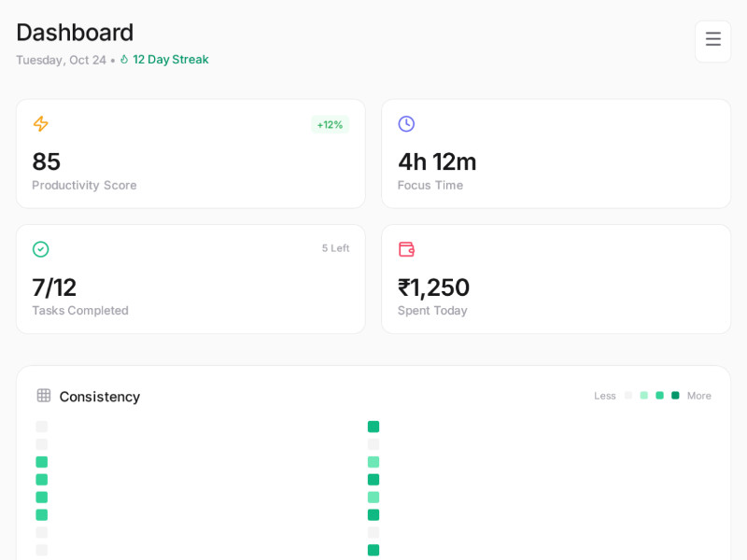Screen dimensions: 747x560
Task: Click the clock icon for Focus Time
Action: (406, 124)
